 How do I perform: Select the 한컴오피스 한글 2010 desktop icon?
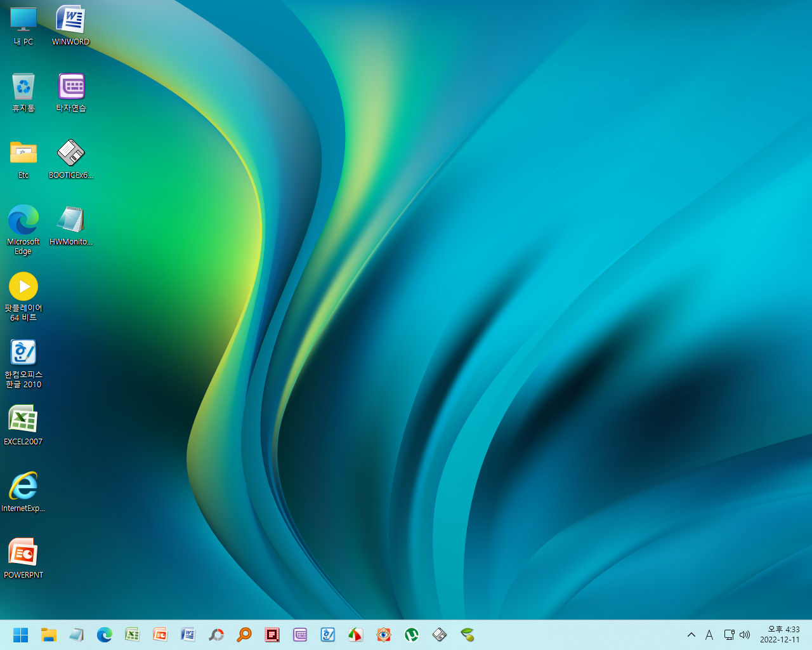click(x=23, y=363)
